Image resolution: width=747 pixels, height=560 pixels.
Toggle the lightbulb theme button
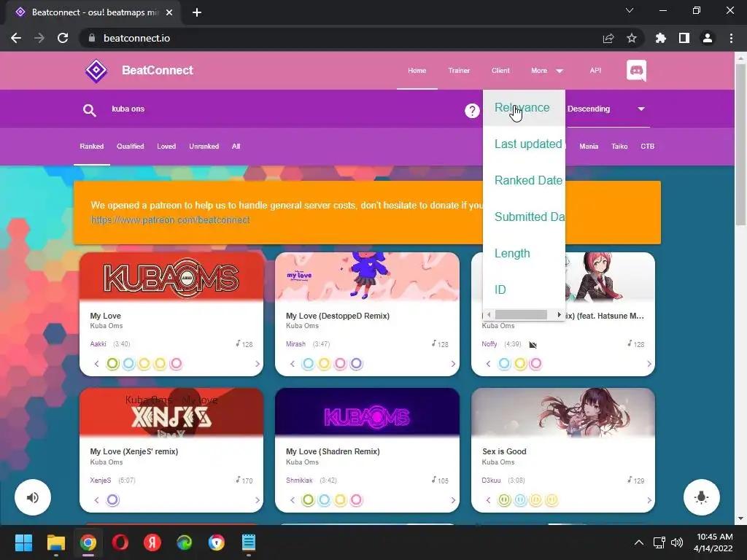[701, 497]
